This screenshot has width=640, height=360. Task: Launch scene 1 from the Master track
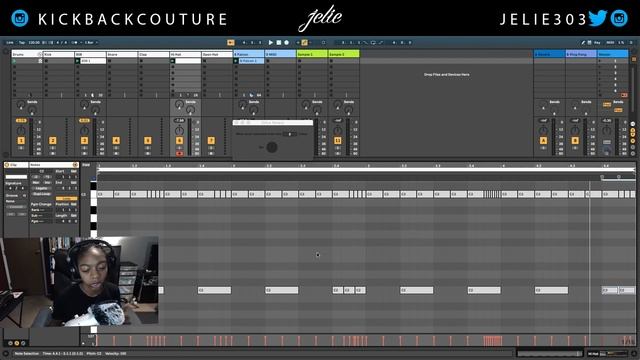(x=600, y=61)
